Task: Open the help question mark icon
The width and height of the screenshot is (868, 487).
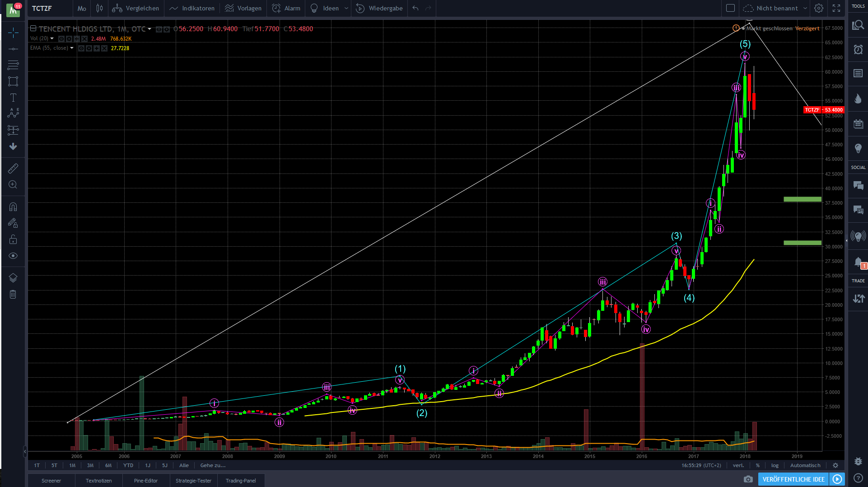Action: pyautogui.click(x=858, y=478)
